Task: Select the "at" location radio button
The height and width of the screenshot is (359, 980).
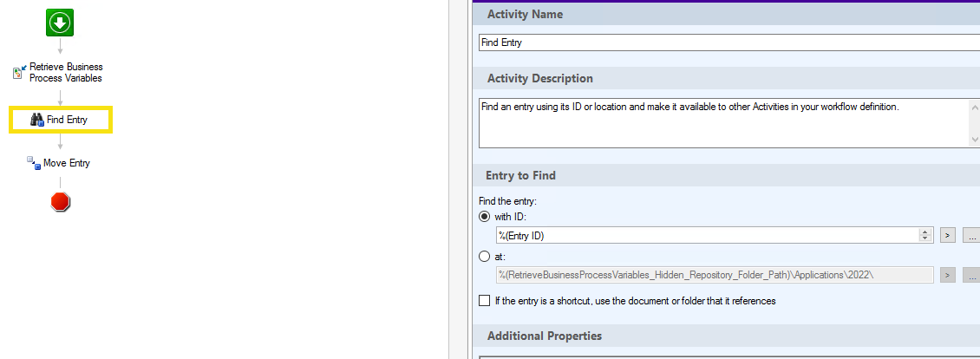Action: [x=485, y=257]
